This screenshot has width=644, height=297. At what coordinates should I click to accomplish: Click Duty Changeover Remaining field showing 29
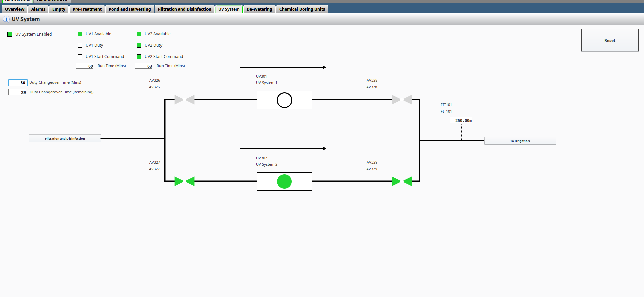point(17,92)
